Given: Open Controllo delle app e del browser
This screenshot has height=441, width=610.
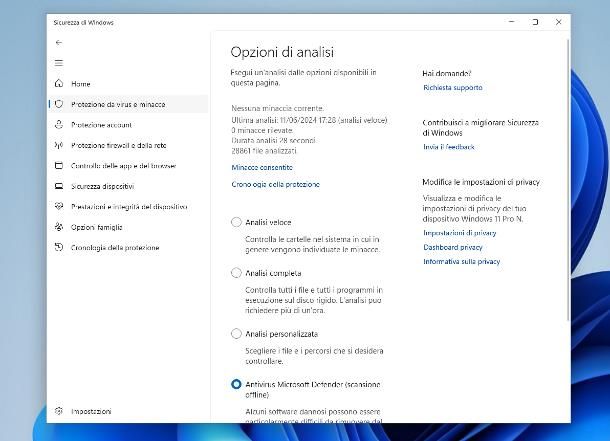Looking at the screenshot, I should click(x=128, y=166).
